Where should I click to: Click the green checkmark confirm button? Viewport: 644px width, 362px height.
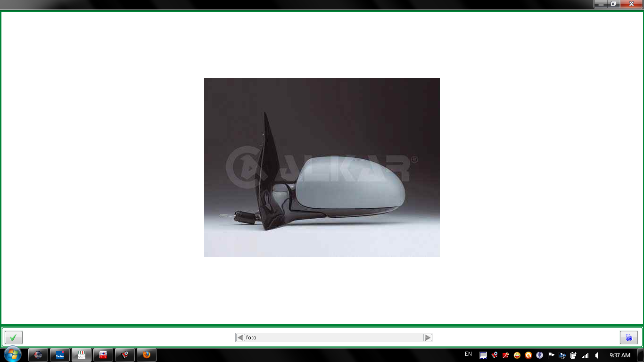point(14,337)
